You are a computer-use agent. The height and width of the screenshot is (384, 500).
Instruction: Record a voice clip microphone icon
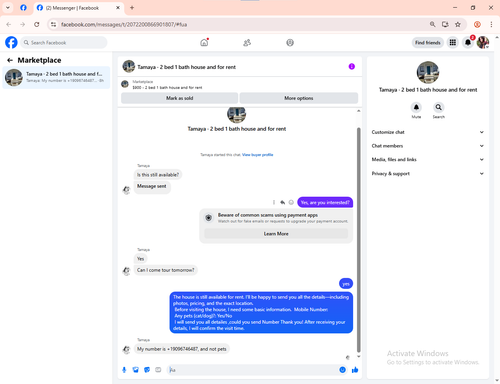tap(124, 370)
